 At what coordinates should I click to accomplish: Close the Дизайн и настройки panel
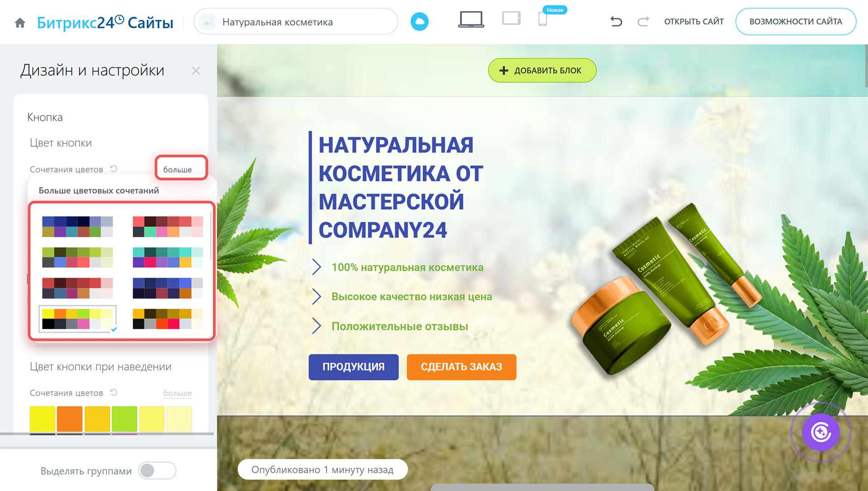click(x=196, y=71)
